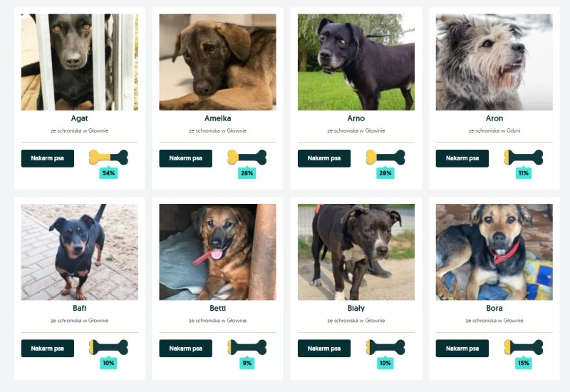Open Bafi's dachshund photo
570x392 pixels.
(80, 252)
